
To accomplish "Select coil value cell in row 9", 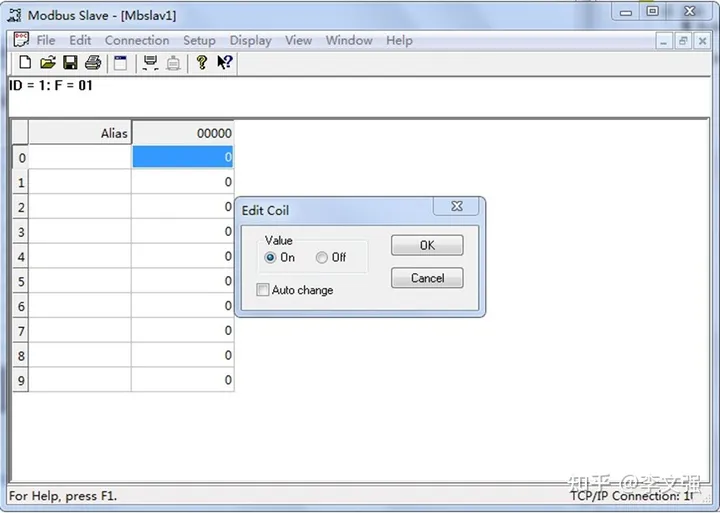I will (x=183, y=380).
